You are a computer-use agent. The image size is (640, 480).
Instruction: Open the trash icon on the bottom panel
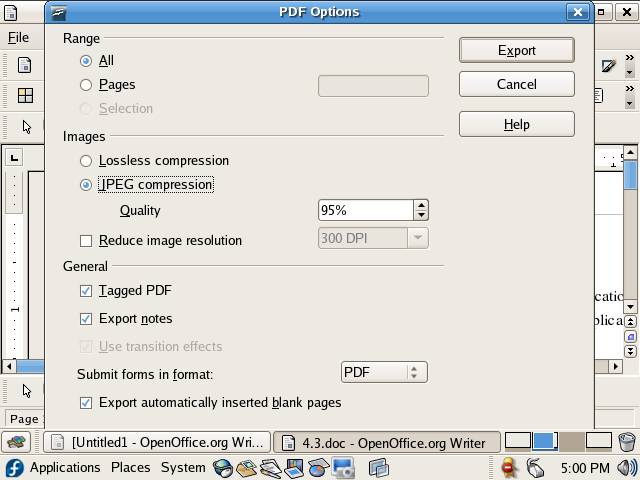coord(626,441)
